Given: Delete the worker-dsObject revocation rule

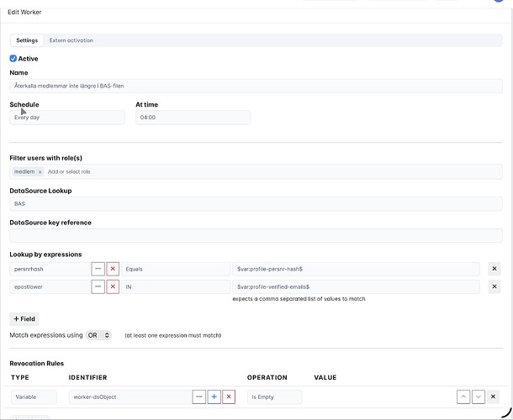Looking at the screenshot, I should pos(494,396).
